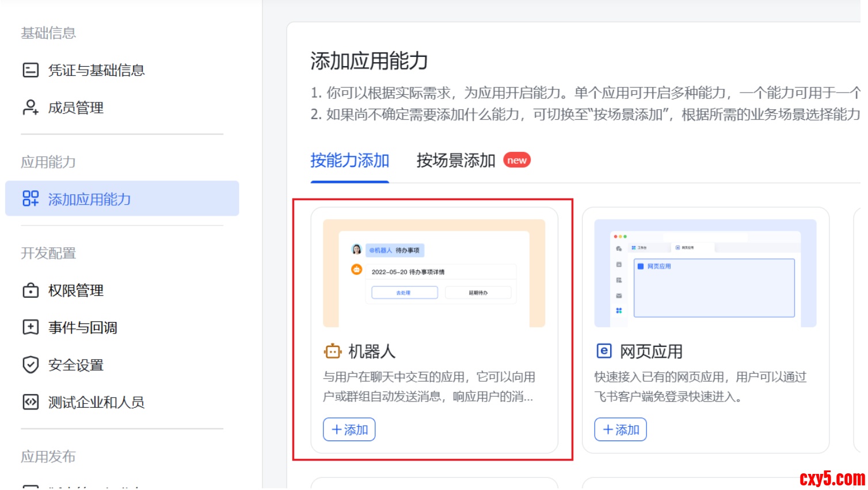
Task: Click the orange 机器人 robot icon
Action: 333,351
